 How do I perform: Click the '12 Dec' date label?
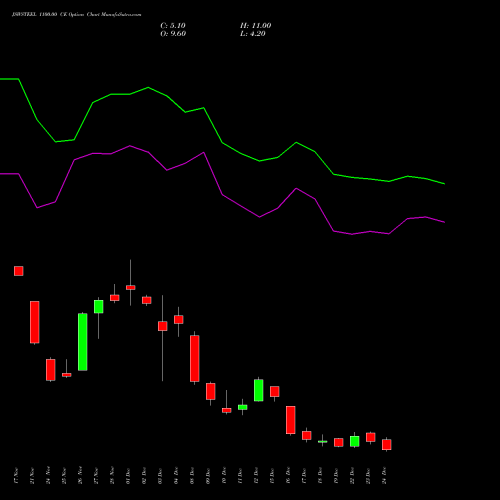click(256, 476)
